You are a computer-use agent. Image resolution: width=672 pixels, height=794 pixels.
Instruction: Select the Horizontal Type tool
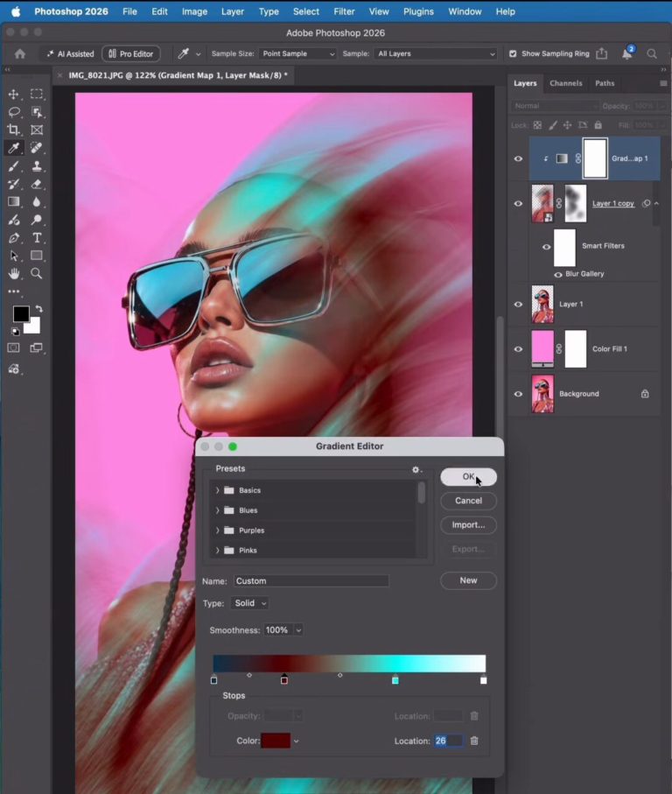pos(37,237)
